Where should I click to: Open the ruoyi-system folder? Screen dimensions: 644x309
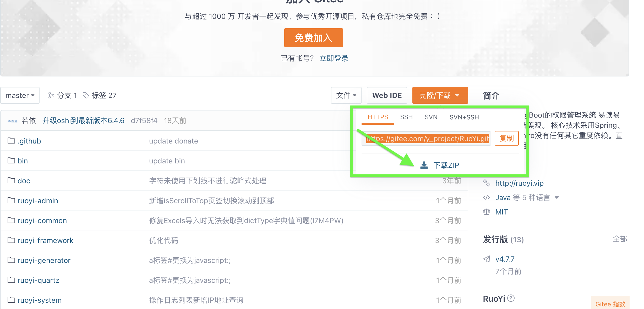39,300
